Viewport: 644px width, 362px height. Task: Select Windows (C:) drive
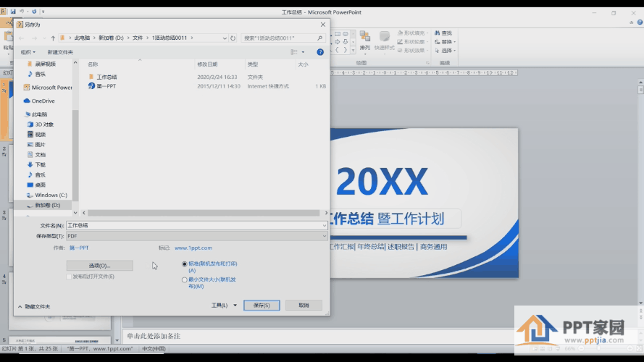(47, 195)
